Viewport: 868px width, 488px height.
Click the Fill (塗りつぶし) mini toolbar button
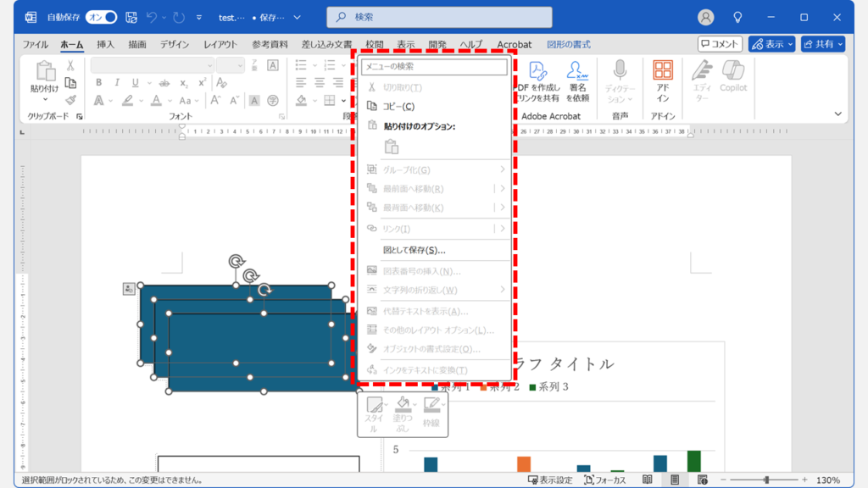(403, 413)
